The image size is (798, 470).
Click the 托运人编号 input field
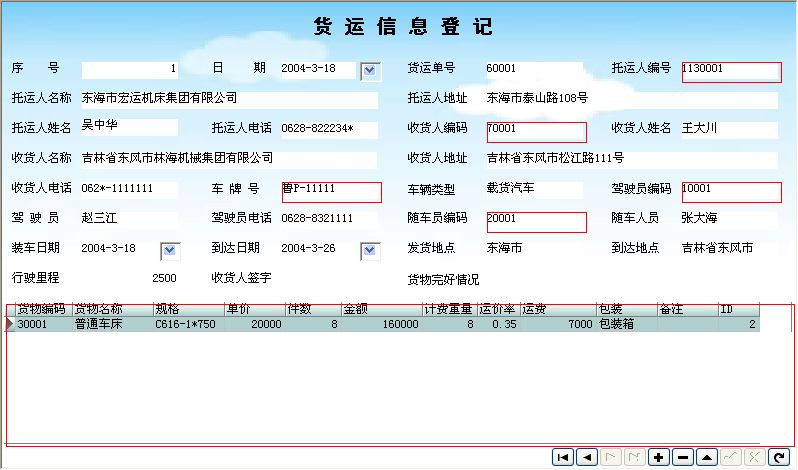pos(730,71)
